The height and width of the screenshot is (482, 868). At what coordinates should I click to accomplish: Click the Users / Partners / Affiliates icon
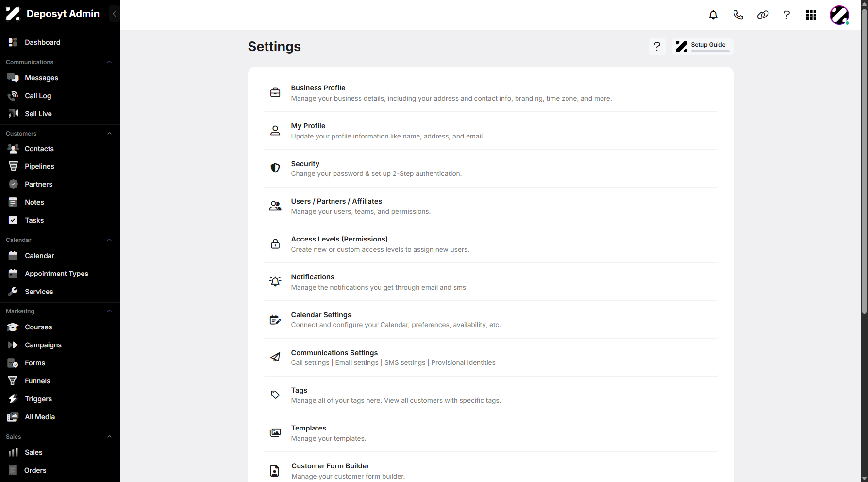pyautogui.click(x=275, y=206)
